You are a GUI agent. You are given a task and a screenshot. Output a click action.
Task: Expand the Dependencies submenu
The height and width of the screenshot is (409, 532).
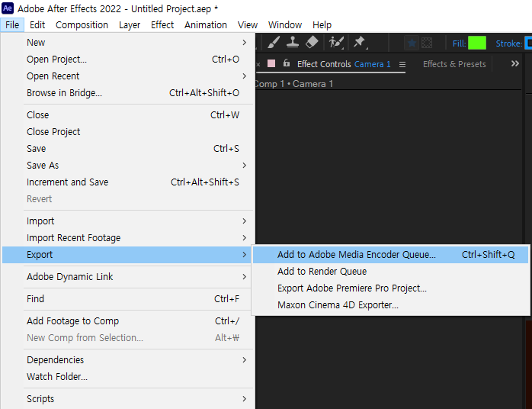click(127, 360)
